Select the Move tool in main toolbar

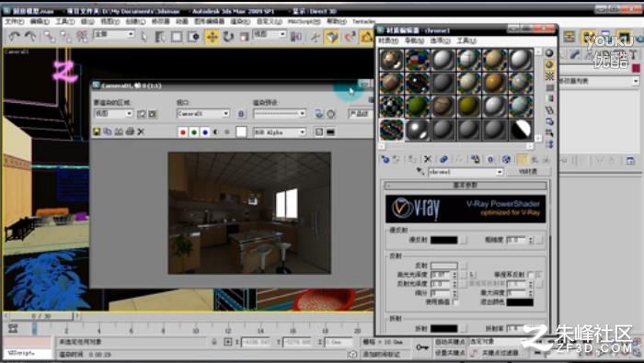[x=213, y=37]
